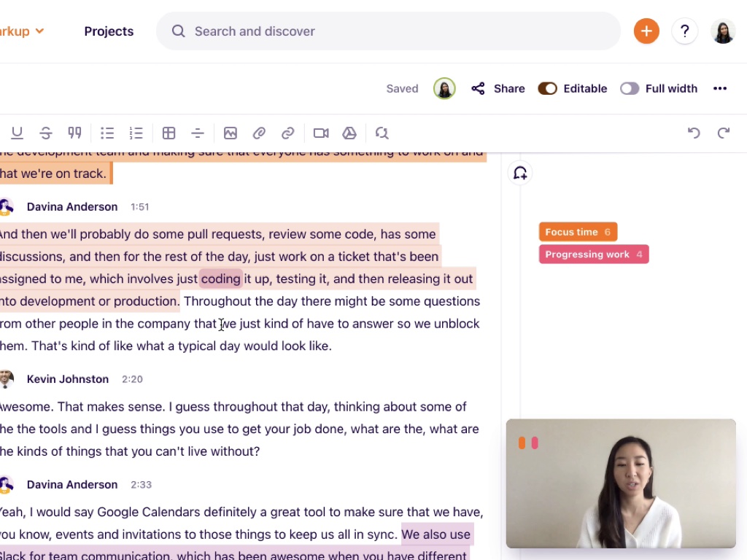Open workspace dropdown chevron

[x=40, y=31]
